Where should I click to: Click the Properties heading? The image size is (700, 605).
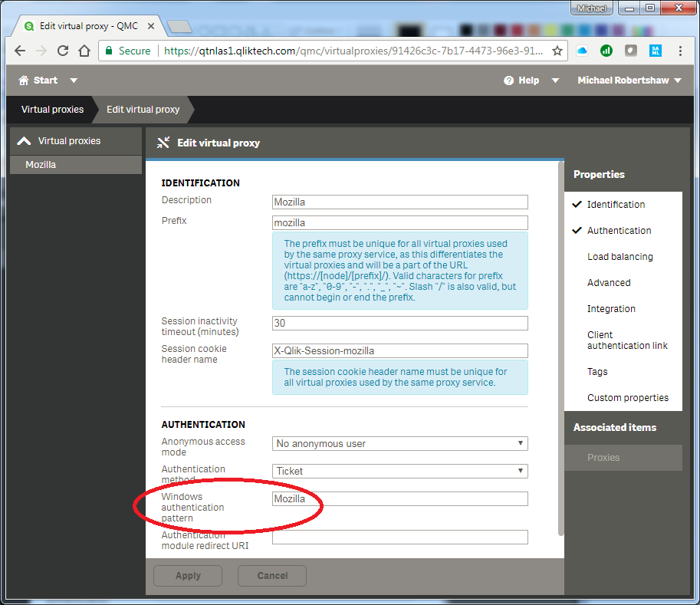coord(599,175)
